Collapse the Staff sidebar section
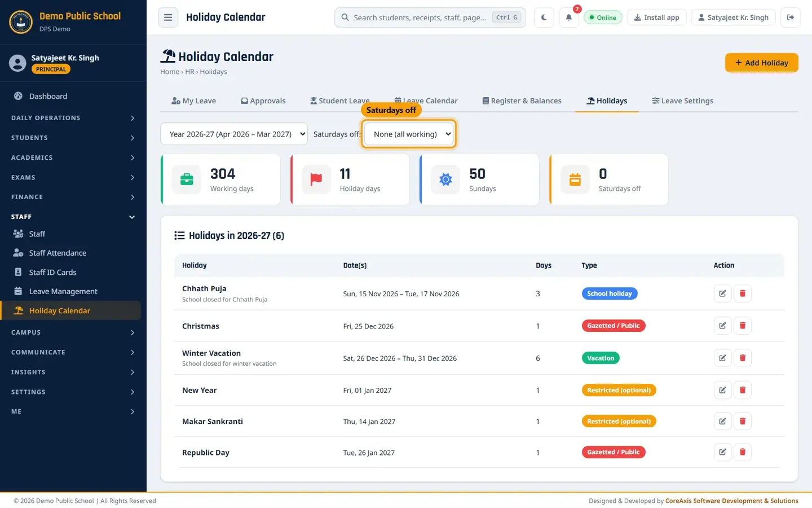Screen dimensions: 812x508 tap(73, 217)
